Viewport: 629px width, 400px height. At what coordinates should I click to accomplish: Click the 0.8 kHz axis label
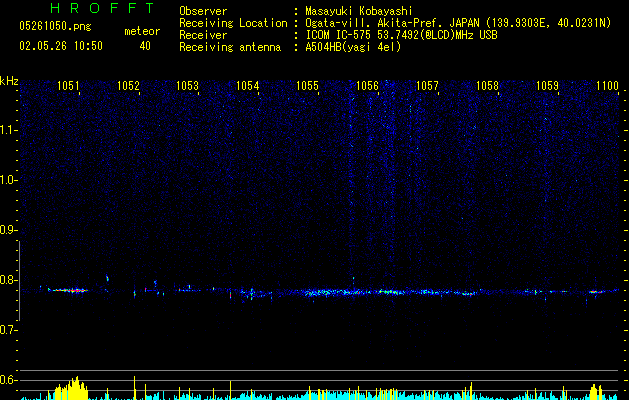pos(9,280)
